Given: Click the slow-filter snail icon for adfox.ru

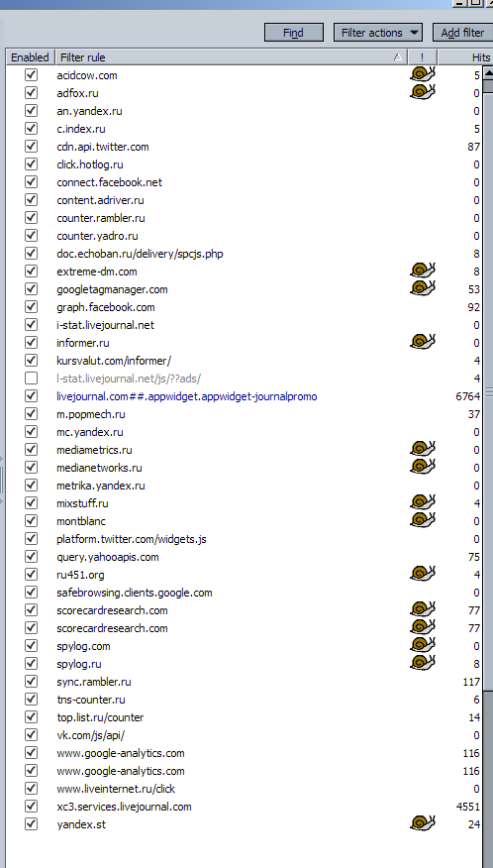Looking at the screenshot, I should click(x=423, y=92).
